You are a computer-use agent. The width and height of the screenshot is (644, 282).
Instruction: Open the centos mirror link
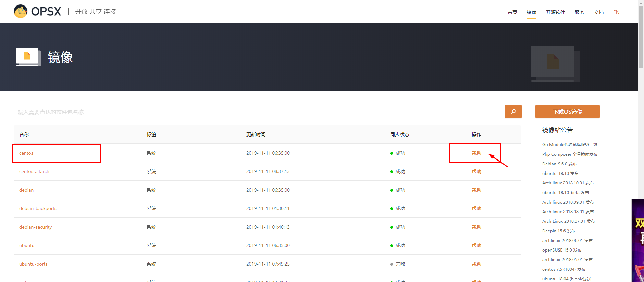point(26,153)
